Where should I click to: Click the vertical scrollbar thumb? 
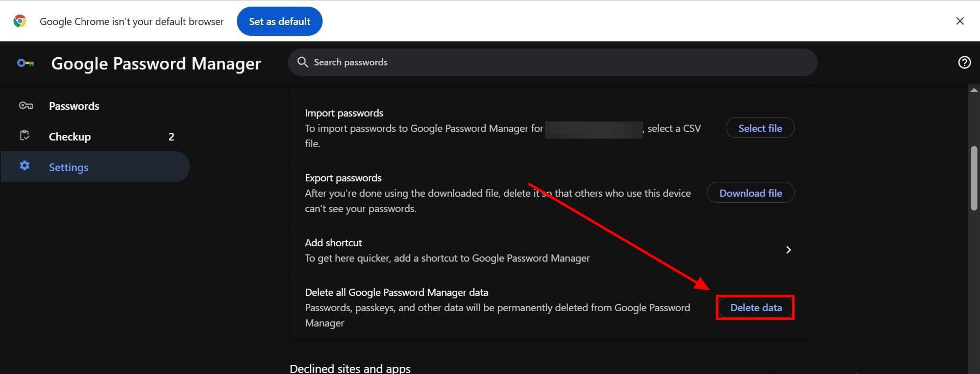[x=974, y=178]
